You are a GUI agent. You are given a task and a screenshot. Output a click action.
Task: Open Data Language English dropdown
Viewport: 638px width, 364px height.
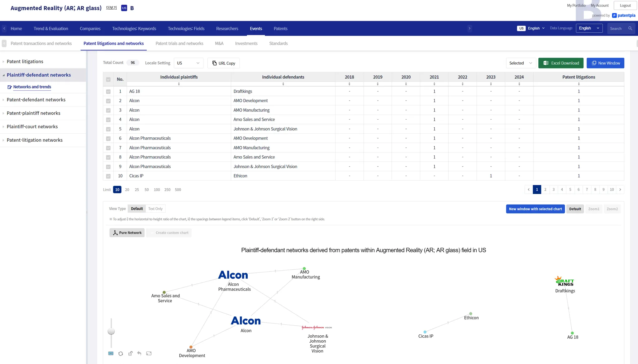(589, 28)
